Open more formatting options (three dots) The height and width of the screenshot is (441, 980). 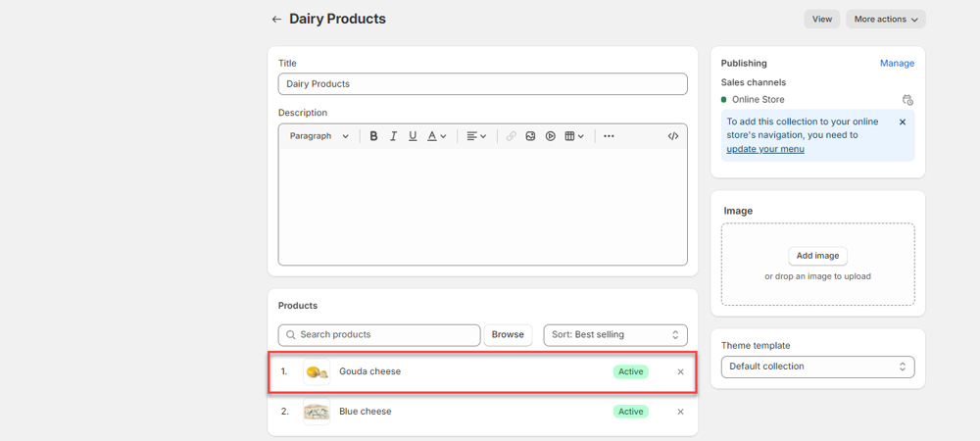point(609,136)
